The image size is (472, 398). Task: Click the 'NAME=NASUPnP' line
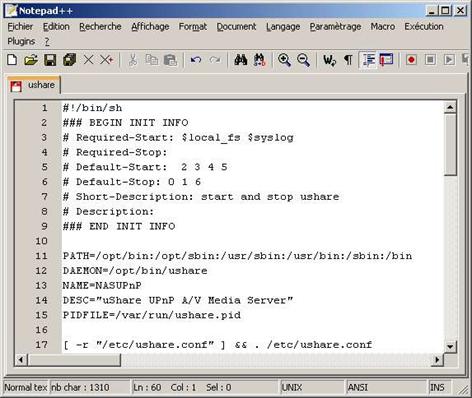pos(102,286)
